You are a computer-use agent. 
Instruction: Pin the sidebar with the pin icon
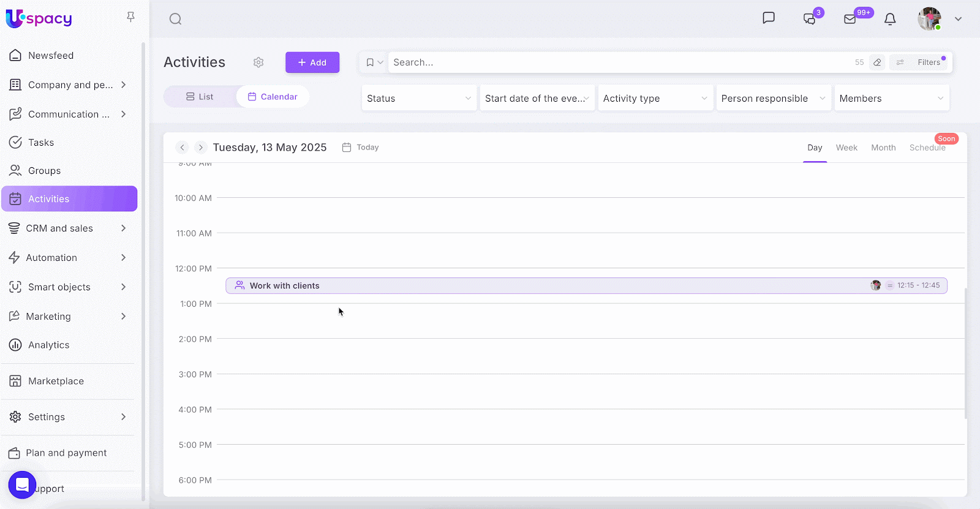[x=130, y=17]
